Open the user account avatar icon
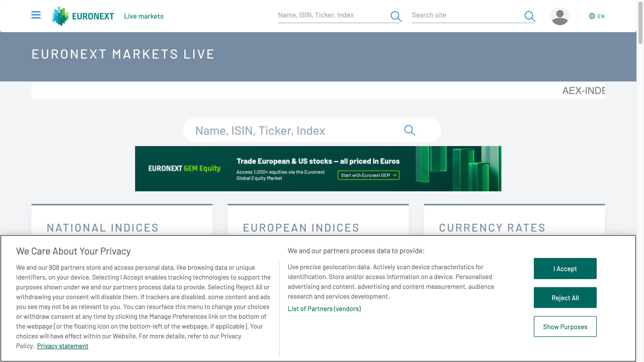The width and height of the screenshot is (644, 362). [560, 16]
